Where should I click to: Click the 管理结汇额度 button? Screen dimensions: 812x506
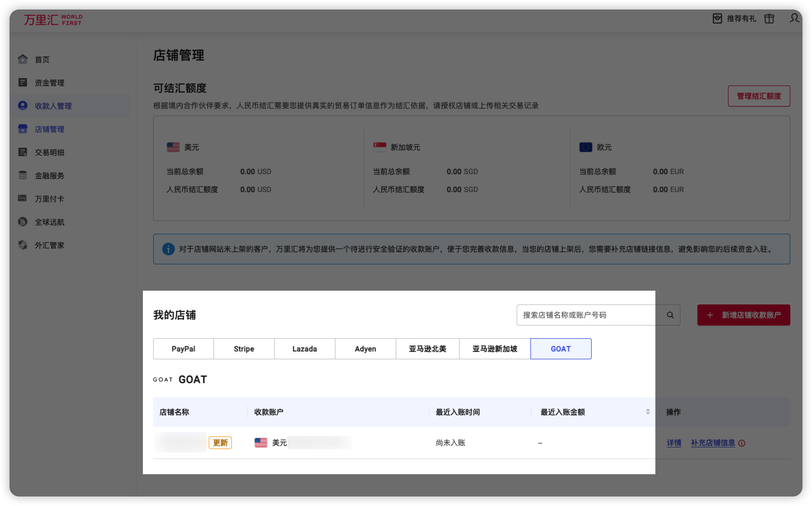(759, 96)
